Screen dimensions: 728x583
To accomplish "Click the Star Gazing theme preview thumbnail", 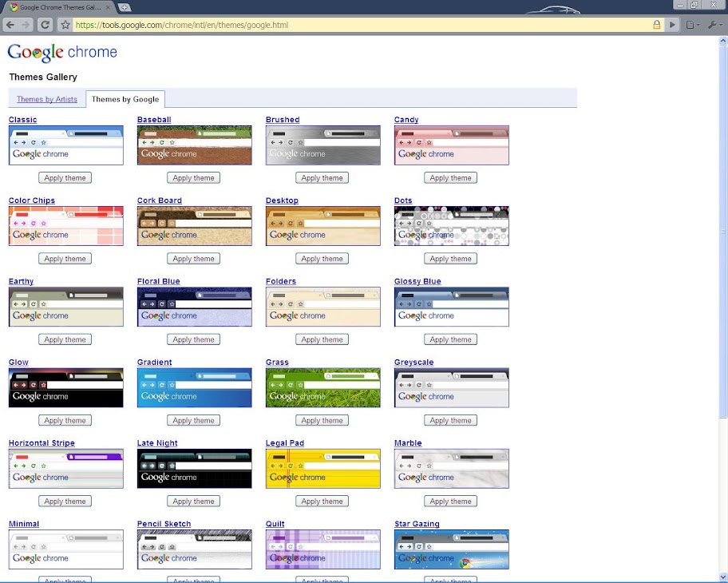I will [x=452, y=549].
